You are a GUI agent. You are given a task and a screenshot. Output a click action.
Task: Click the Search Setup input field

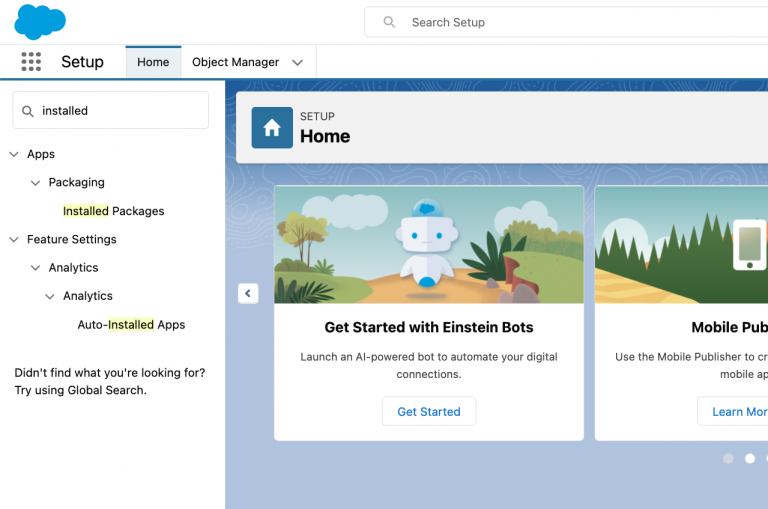pyautogui.click(x=566, y=22)
